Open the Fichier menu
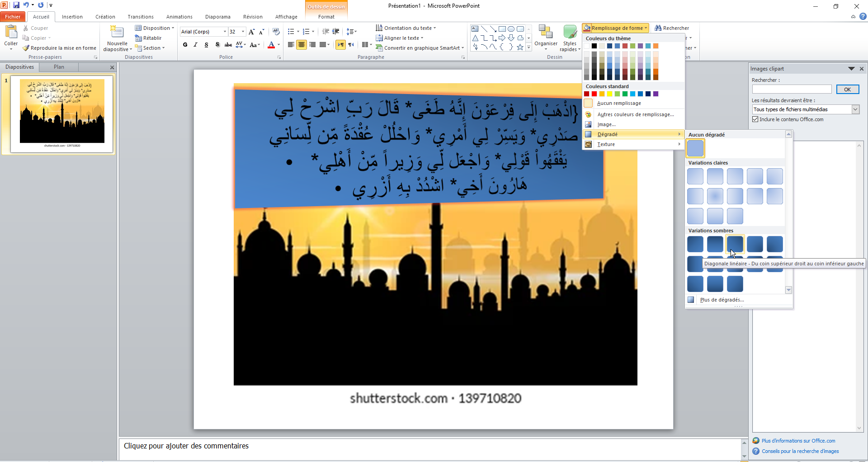Viewport: 868px width, 462px height. coord(13,17)
